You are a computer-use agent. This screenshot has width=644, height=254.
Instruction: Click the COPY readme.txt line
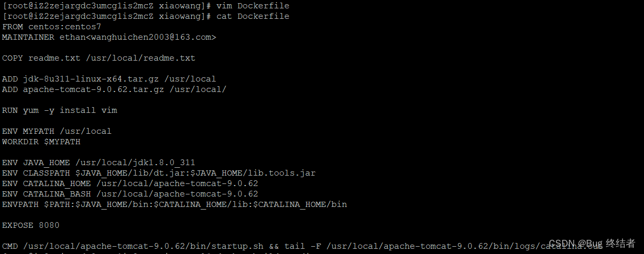(x=99, y=58)
